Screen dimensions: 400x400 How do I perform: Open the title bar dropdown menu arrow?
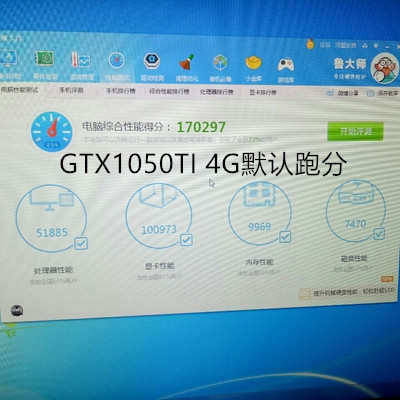(376, 45)
